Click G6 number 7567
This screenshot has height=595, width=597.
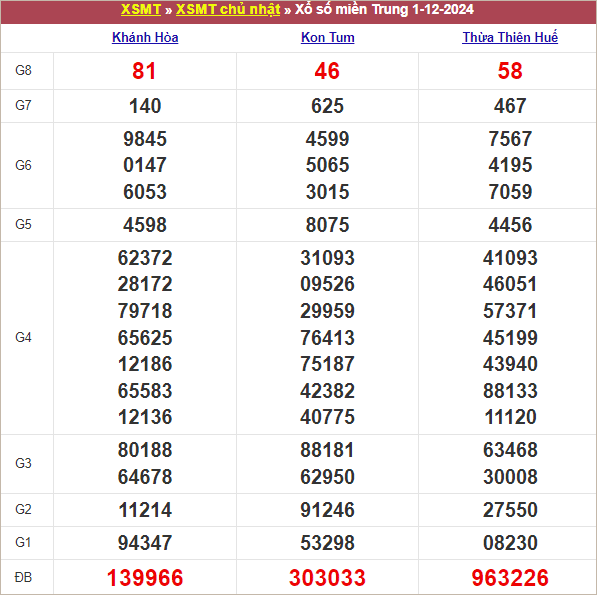coord(510,139)
